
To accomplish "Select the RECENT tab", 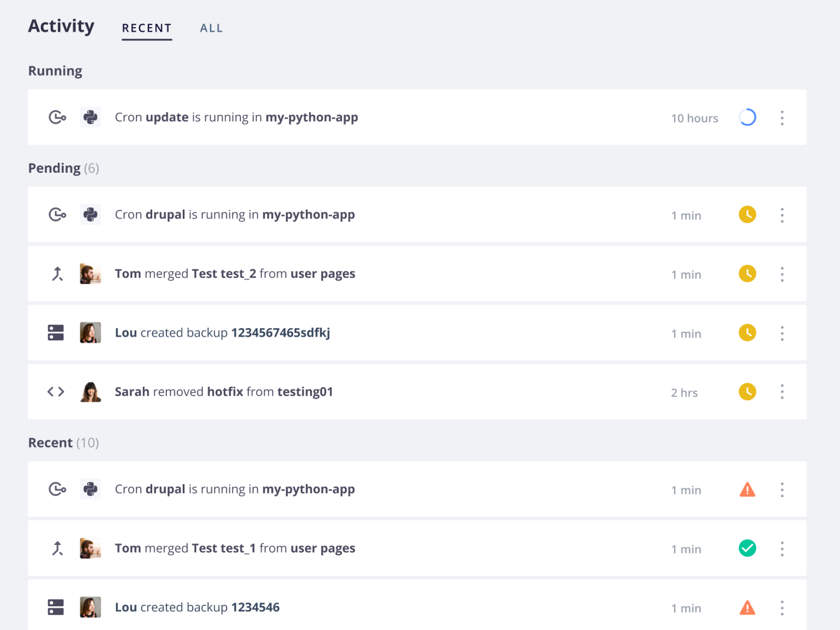I will (147, 28).
